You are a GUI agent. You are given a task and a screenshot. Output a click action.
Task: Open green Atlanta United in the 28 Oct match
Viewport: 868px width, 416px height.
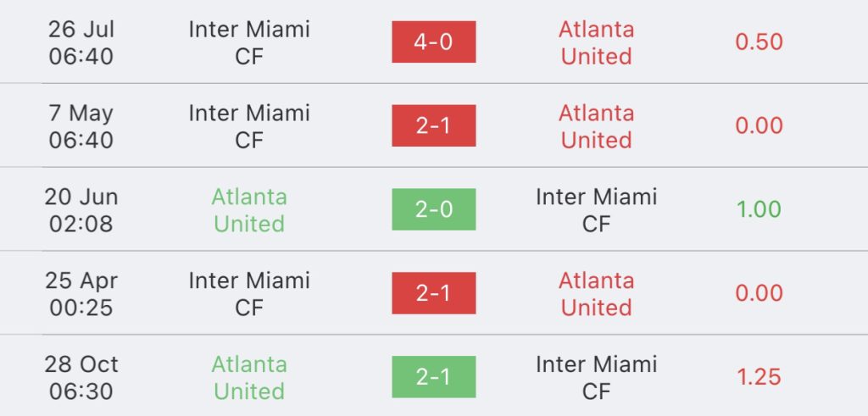[x=249, y=378]
